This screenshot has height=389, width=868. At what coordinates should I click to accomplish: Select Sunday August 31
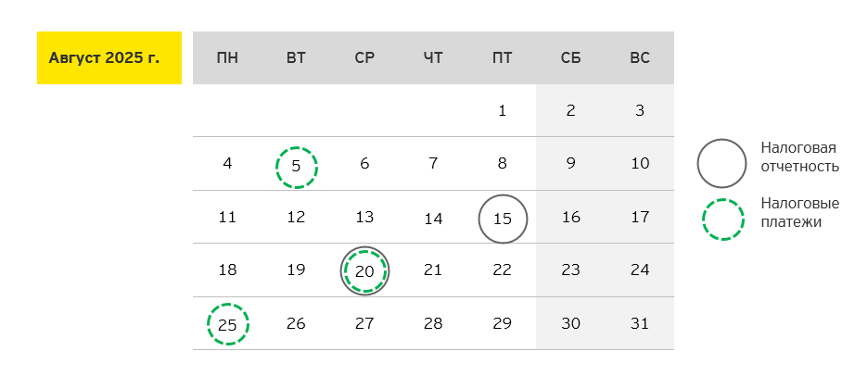(640, 324)
